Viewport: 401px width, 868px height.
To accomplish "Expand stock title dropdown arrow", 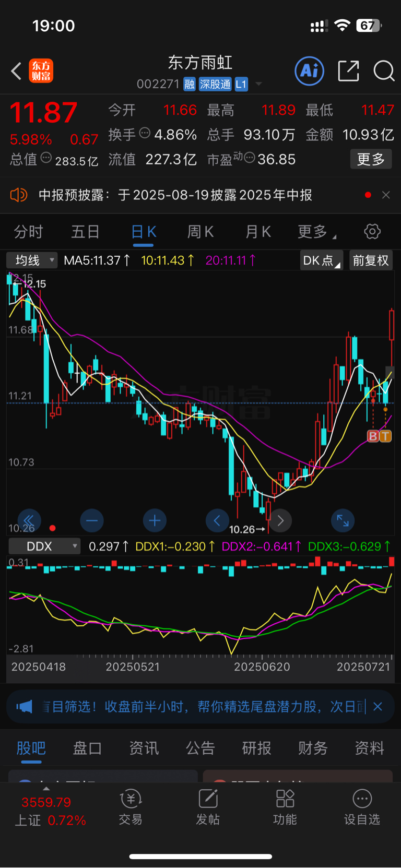I will (x=258, y=84).
